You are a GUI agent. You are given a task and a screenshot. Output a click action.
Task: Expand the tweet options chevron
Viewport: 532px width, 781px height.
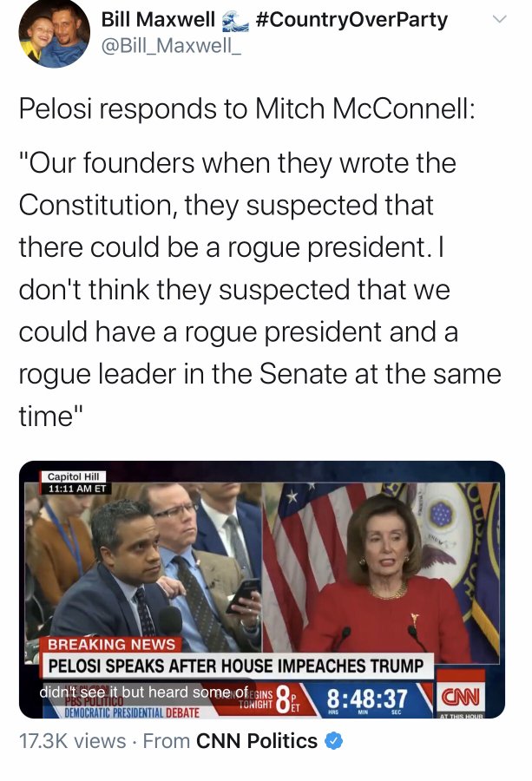click(x=499, y=19)
